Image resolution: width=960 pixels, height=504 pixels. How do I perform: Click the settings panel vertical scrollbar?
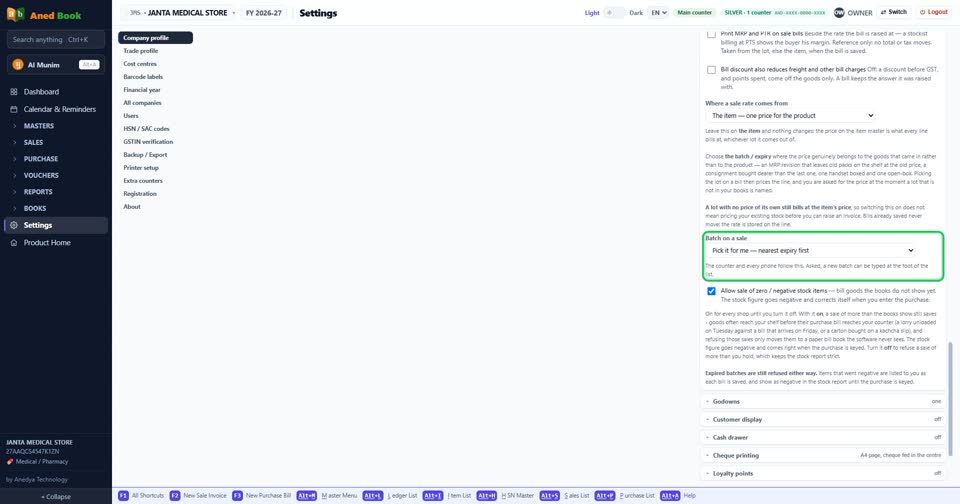click(950, 399)
